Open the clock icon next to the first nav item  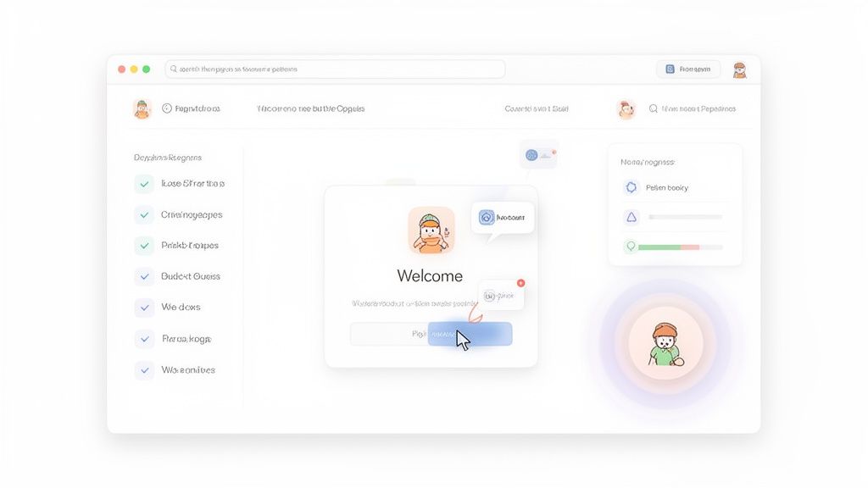click(166, 108)
